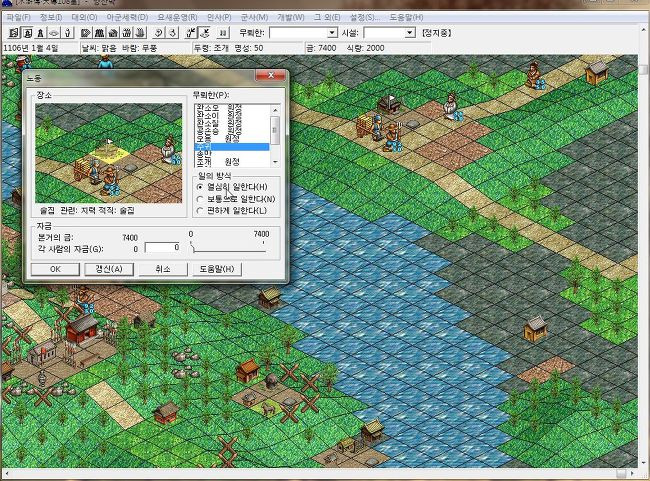Click the horse on the yellow-green map tile
Screen dimensions: 650x481
coord(270,410)
